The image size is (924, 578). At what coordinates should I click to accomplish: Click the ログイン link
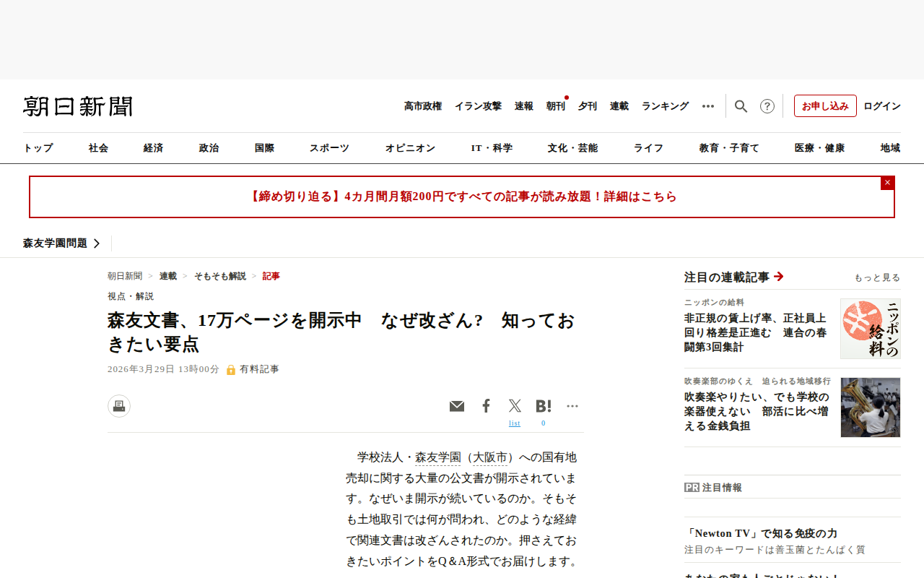click(882, 106)
